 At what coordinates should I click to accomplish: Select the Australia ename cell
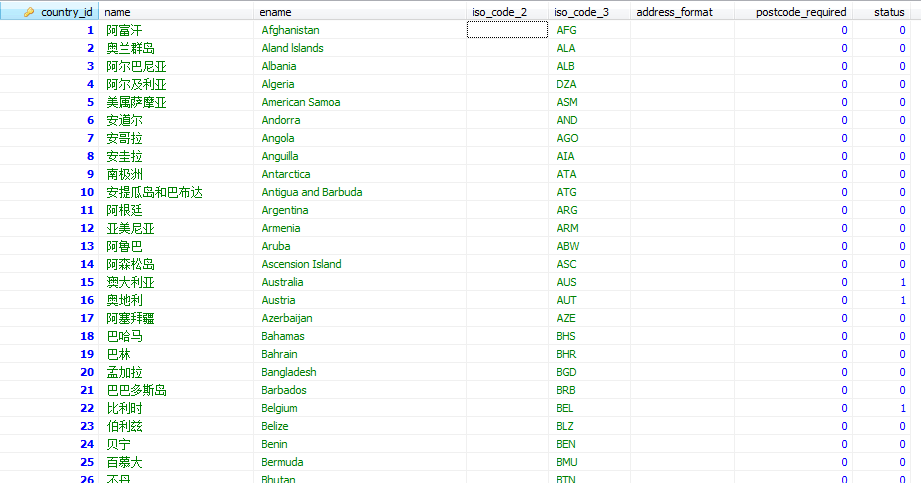(x=282, y=282)
